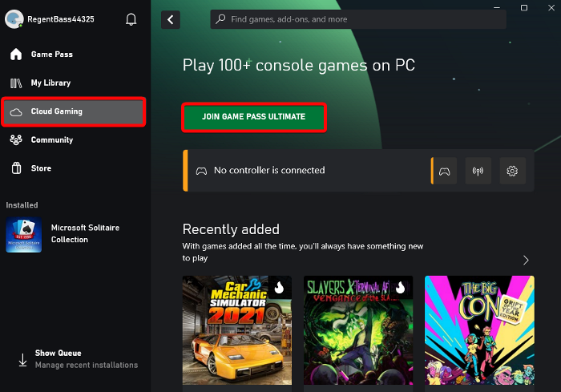Screen dimensions: 561x392
Task: Click the profile avatar picture
Action: point(14,19)
